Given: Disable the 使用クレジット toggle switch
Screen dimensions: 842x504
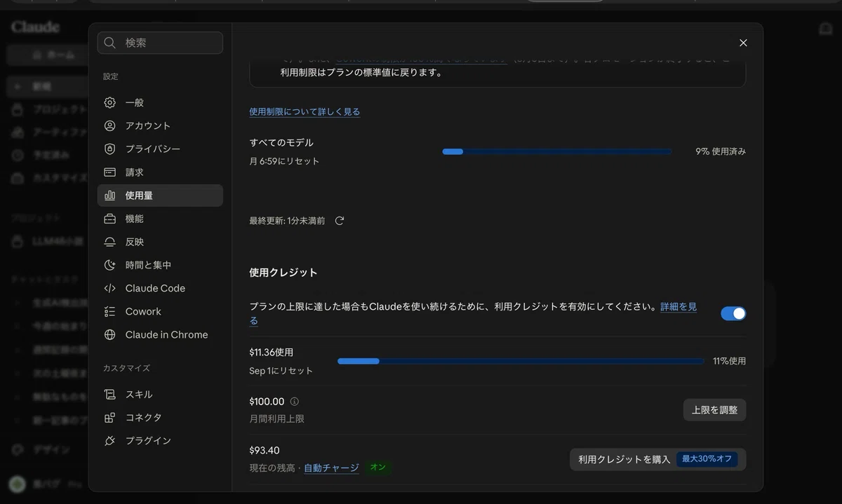Looking at the screenshot, I should coord(733,313).
